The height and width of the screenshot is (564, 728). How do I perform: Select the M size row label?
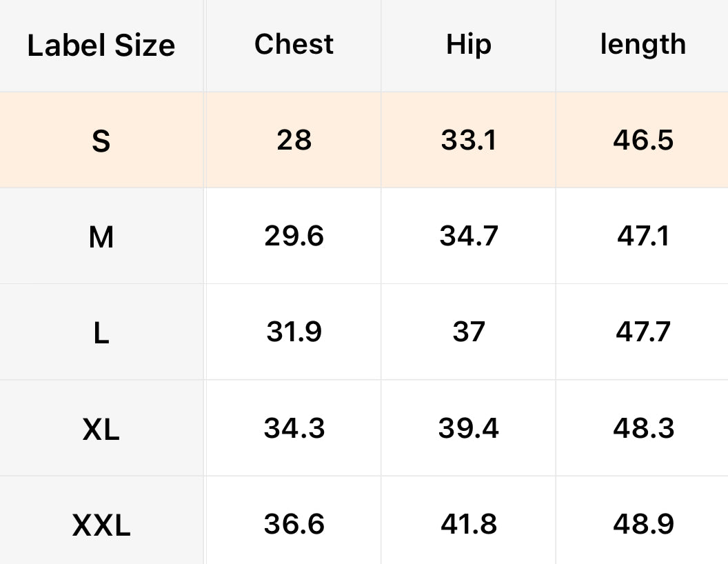pos(101,238)
